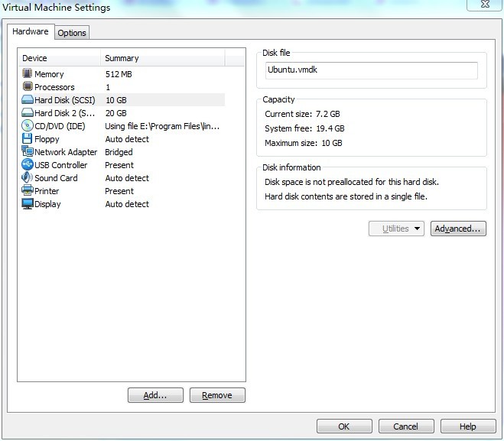Click the Hard Disk (SCSI) drive icon
This screenshot has height=441, width=504.
tap(28, 99)
